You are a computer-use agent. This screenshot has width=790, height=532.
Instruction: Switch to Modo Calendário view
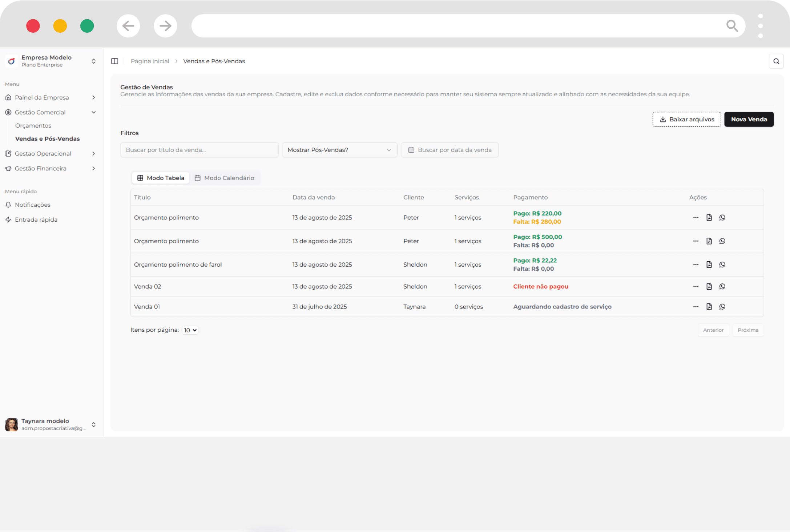click(x=225, y=178)
